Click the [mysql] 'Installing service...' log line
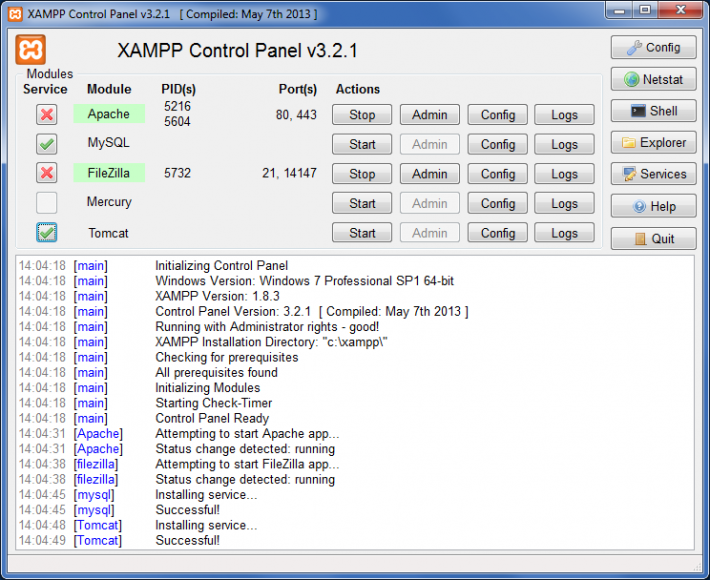 point(206,494)
